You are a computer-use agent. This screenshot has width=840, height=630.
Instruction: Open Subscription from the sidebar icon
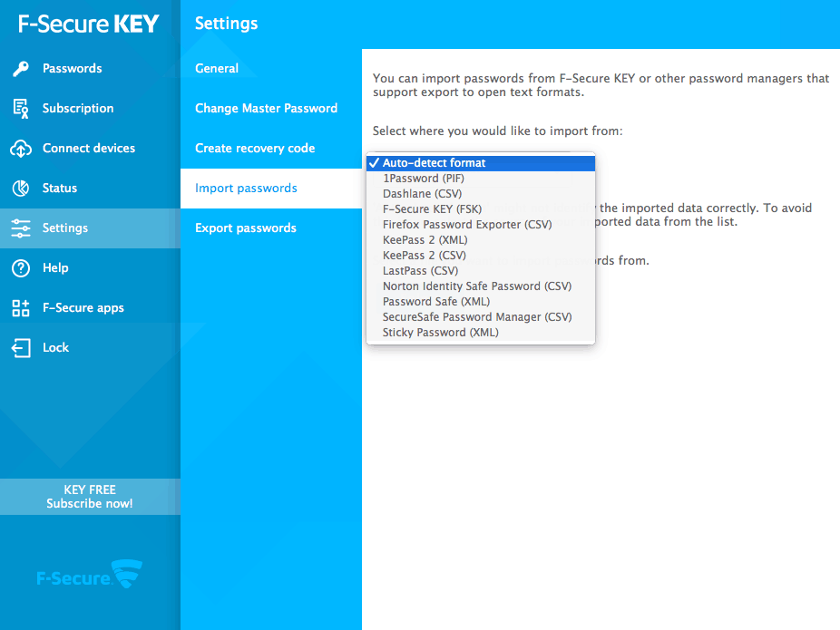click(x=20, y=108)
